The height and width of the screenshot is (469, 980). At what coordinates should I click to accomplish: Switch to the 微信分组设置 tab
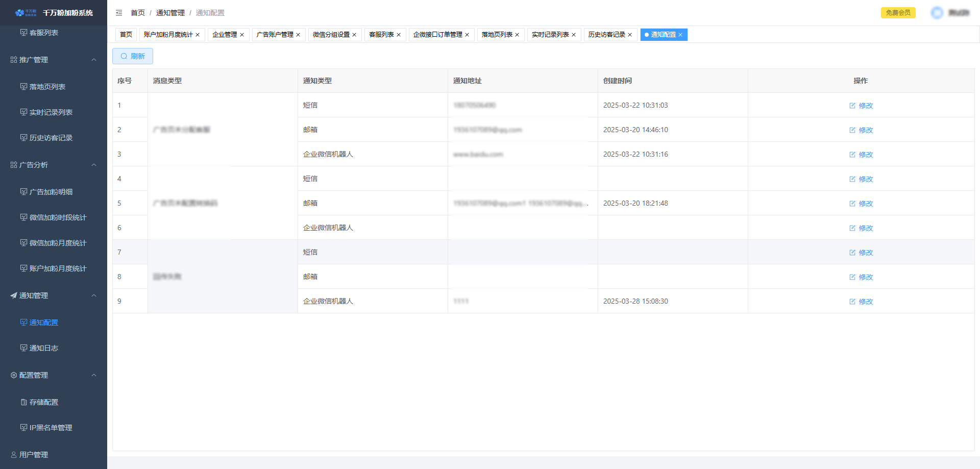[x=331, y=35]
